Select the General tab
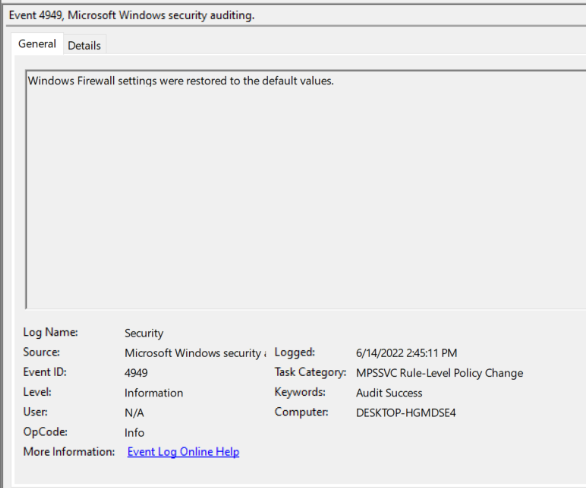 pos(37,44)
